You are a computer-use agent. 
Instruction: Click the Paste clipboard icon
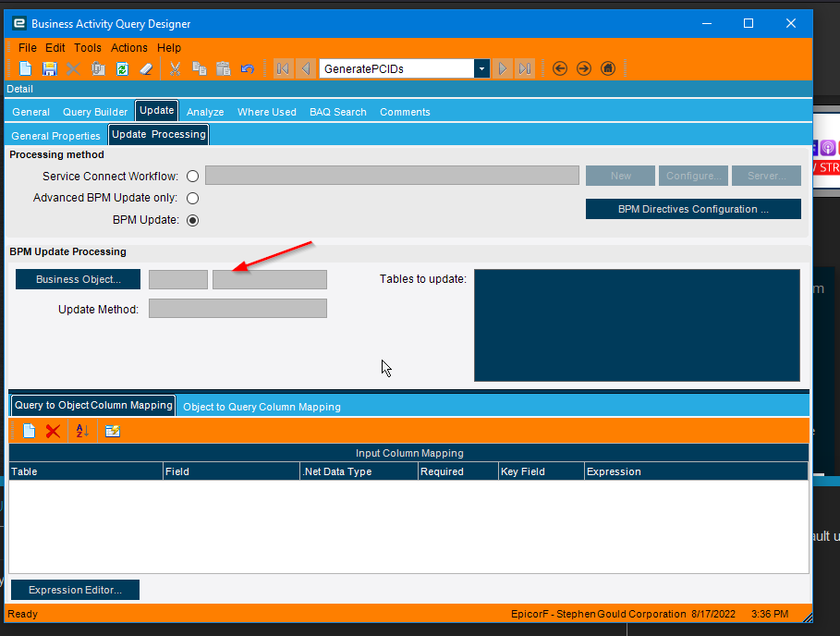pos(223,68)
